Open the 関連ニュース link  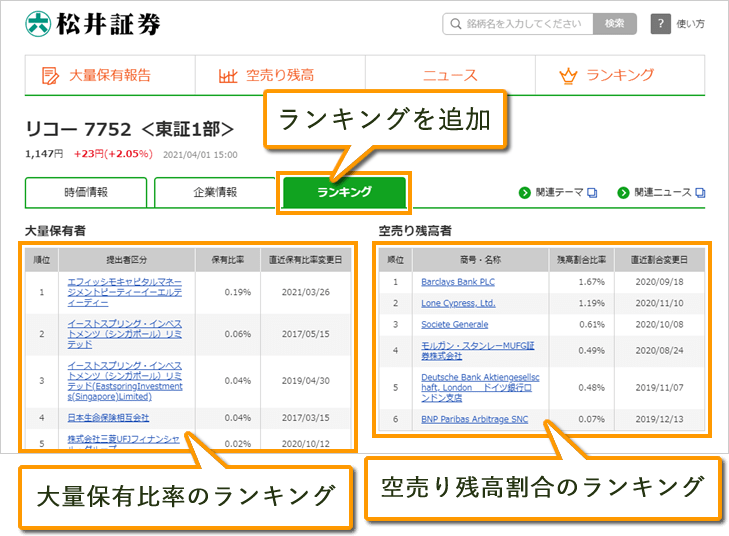click(x=663, y=192)
